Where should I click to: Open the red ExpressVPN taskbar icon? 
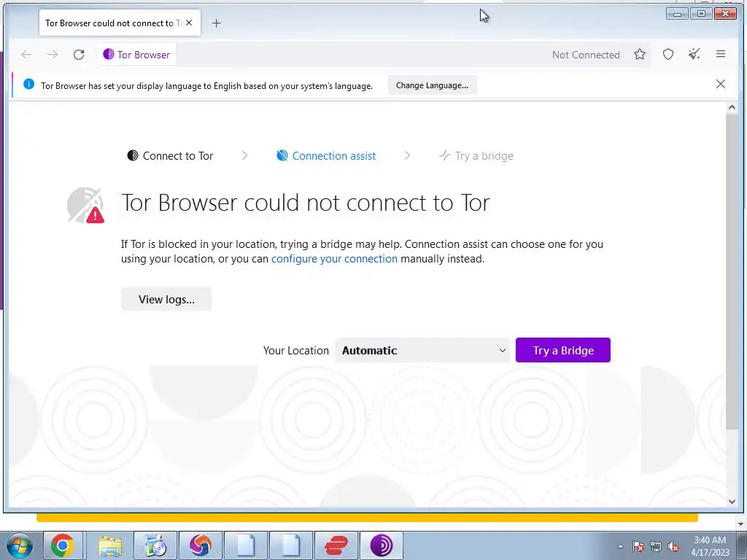pyautogui.click(x=336, y=545)
